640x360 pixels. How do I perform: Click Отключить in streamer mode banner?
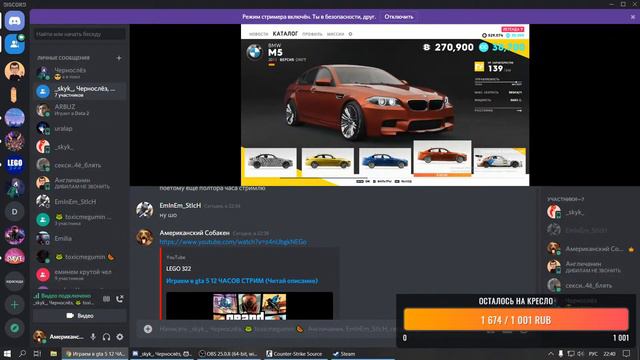(x=398, y=17)
